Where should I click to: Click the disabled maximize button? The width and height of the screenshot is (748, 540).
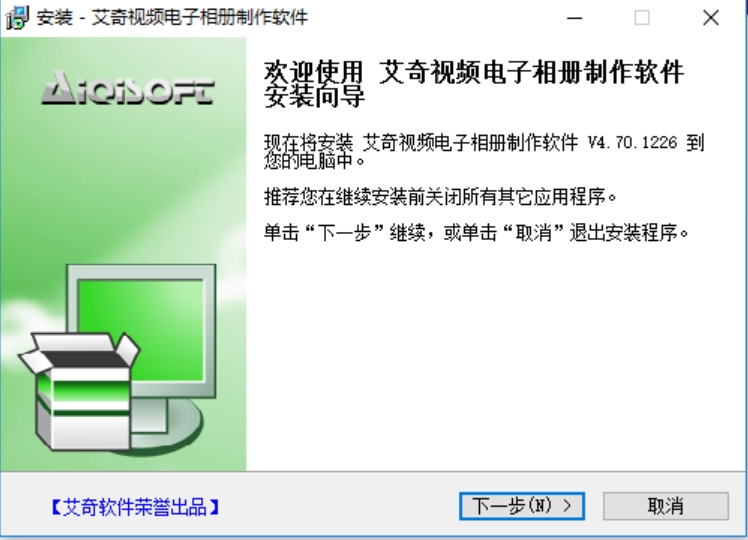tap(642, 18)
